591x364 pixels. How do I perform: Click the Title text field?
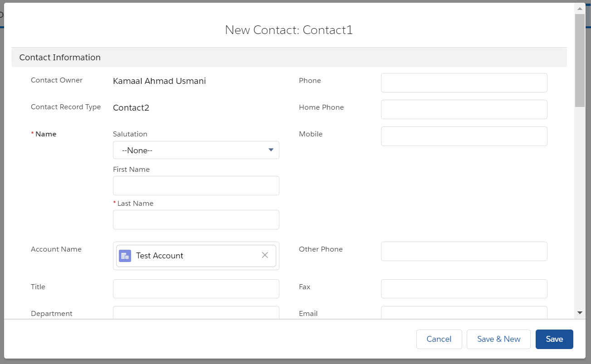click(196, 289)
